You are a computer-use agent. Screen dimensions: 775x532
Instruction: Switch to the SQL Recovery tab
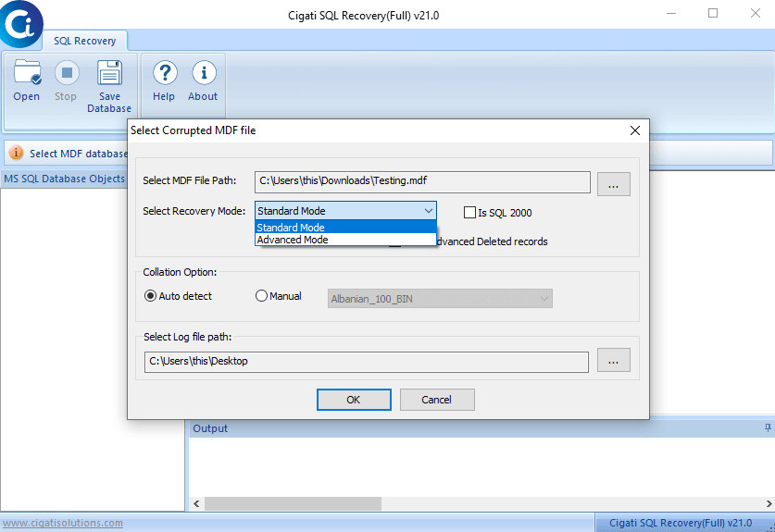coord(84,41)
